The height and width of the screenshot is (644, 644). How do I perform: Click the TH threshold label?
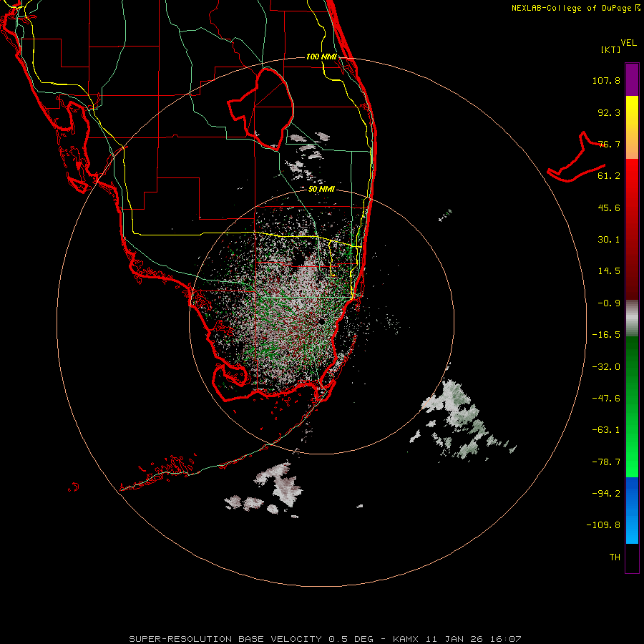615,557
